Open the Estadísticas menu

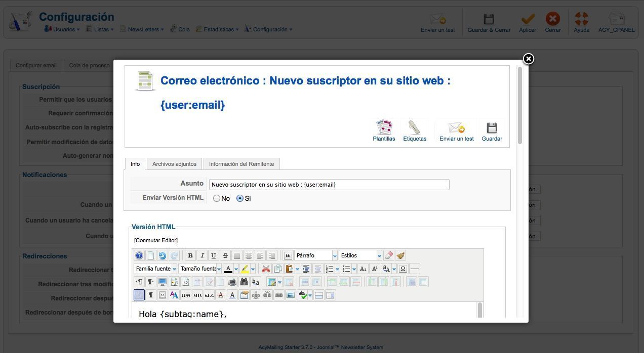pyautogui.click(x=217, y=29)
